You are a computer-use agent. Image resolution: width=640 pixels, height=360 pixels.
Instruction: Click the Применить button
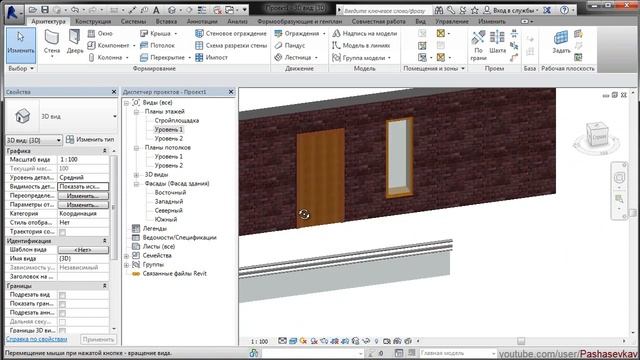98,340
